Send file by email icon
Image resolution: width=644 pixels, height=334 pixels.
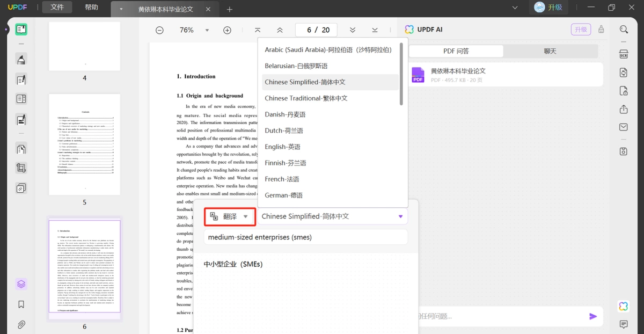pyautogui.click(x=624, y=127)
